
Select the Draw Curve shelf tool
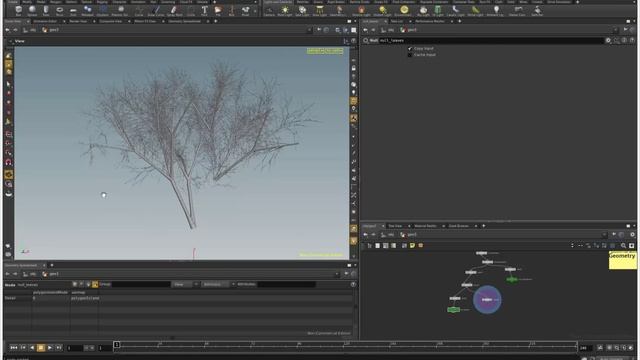tap(156, 11)
